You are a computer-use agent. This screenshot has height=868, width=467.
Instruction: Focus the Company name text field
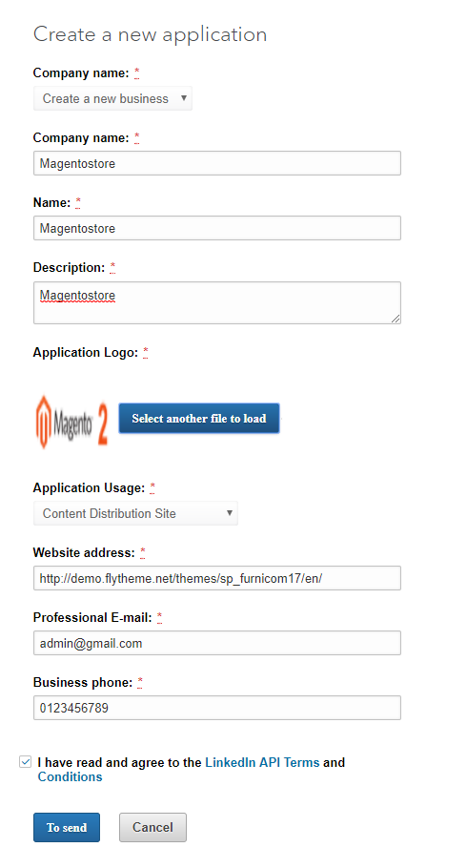pyautogui.click(x=217, y=163)
